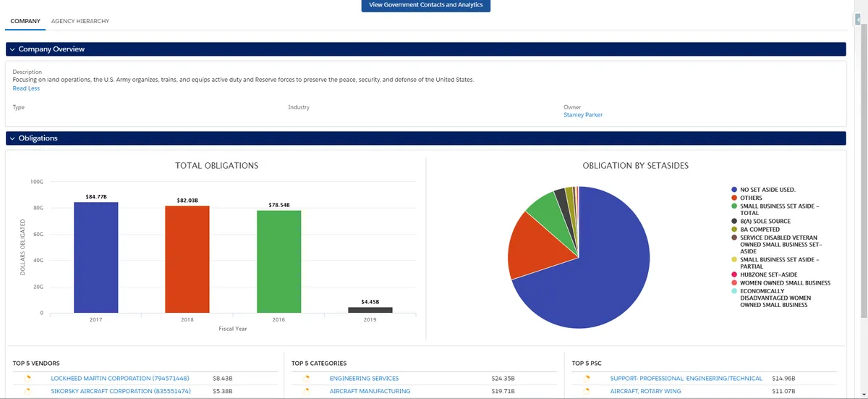Toggle Service Disabled Veteran Owned legend item
The height and width of the screenshot is (399, 868).
[x=776, y=244]
